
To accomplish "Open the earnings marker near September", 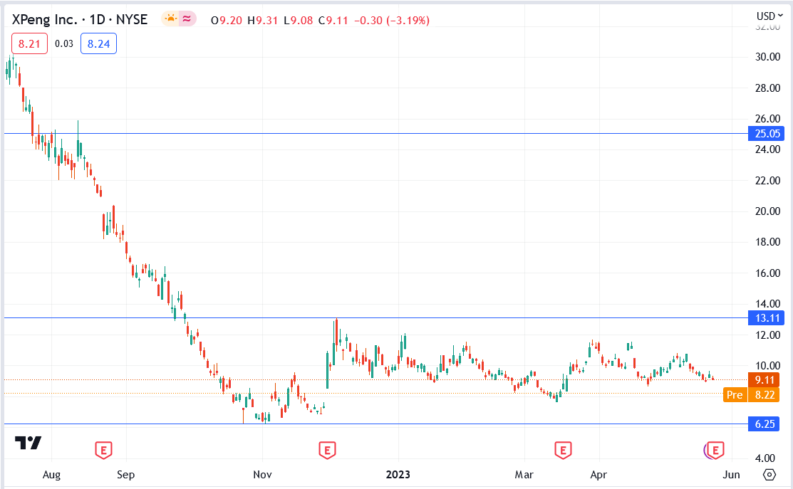I will point(104,450).
